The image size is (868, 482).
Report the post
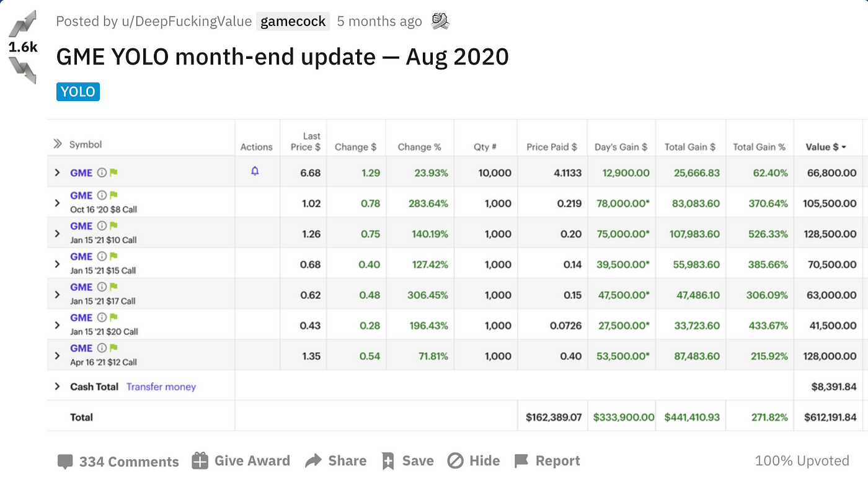coord(547,460)
